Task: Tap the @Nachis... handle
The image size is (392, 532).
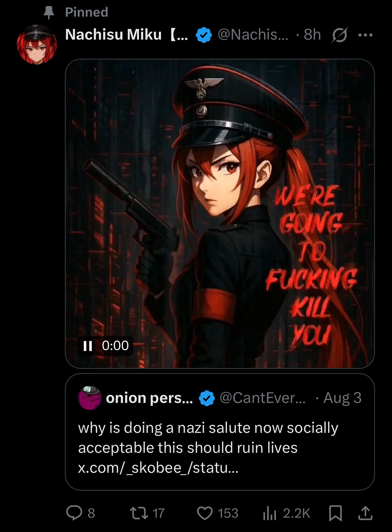Action: coord(253,35)
